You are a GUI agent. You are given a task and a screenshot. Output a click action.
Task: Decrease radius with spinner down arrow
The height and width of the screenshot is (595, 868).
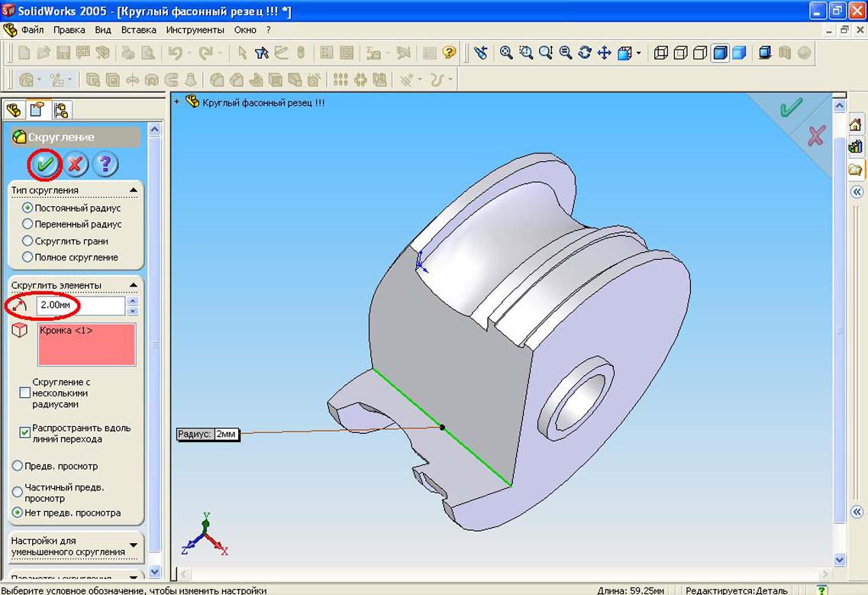pyautogui.click(x=132, y=310)
